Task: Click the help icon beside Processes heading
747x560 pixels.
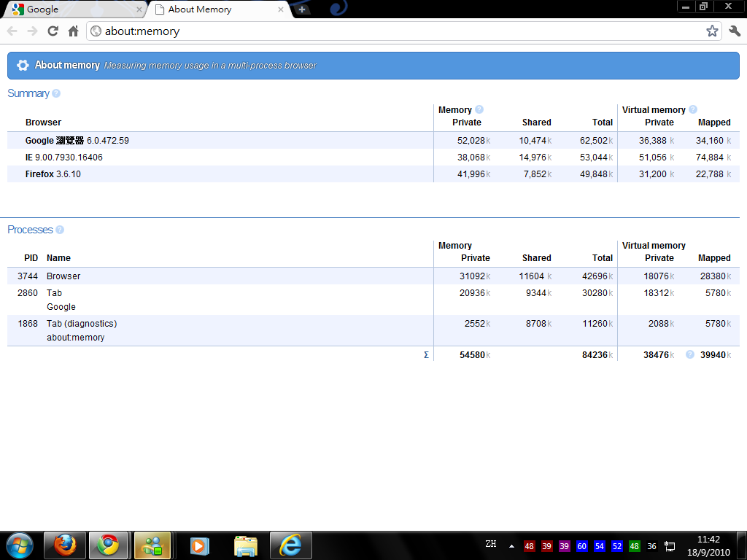Action: [60, 230]
